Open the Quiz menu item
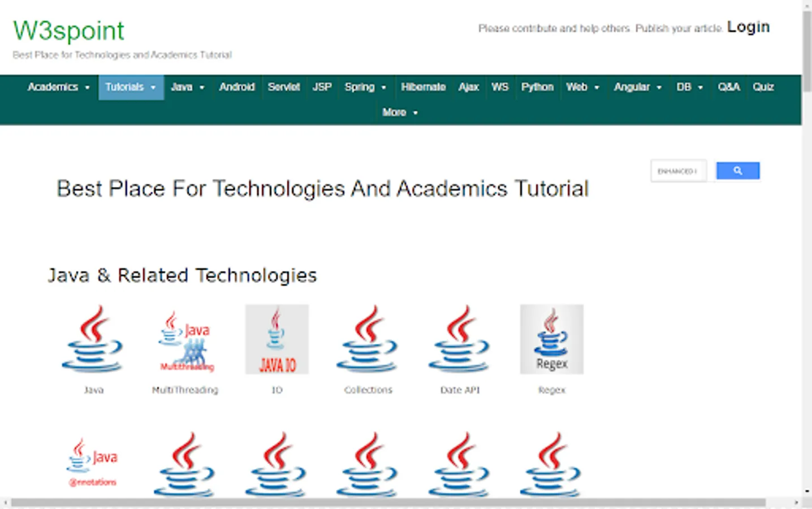This screenshot has width=812, height=509. point(763,87)
